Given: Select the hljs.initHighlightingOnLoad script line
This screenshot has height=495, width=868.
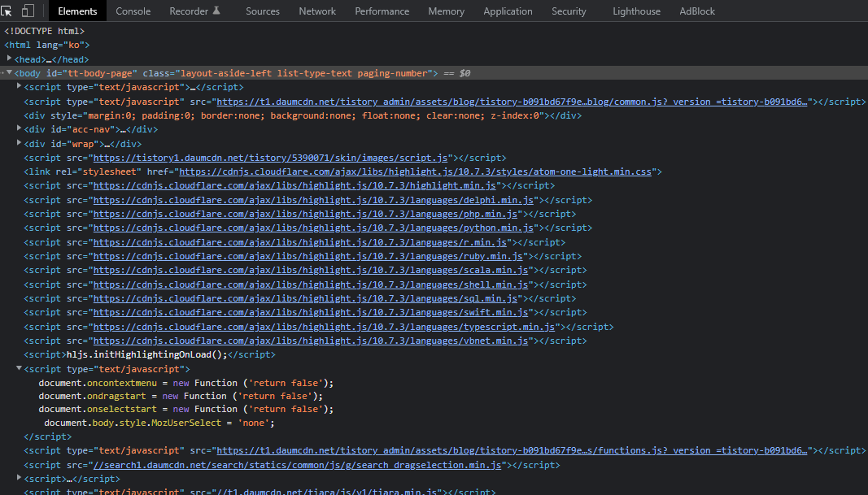Looking at the screenshot, I should point(150,354).
